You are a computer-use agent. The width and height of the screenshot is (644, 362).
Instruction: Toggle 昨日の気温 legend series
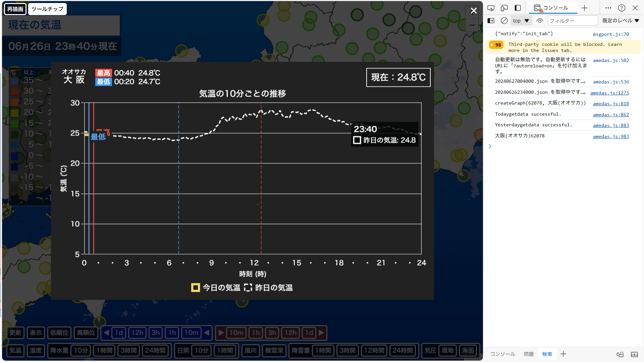pyautogui.click(x=268, y=288)
